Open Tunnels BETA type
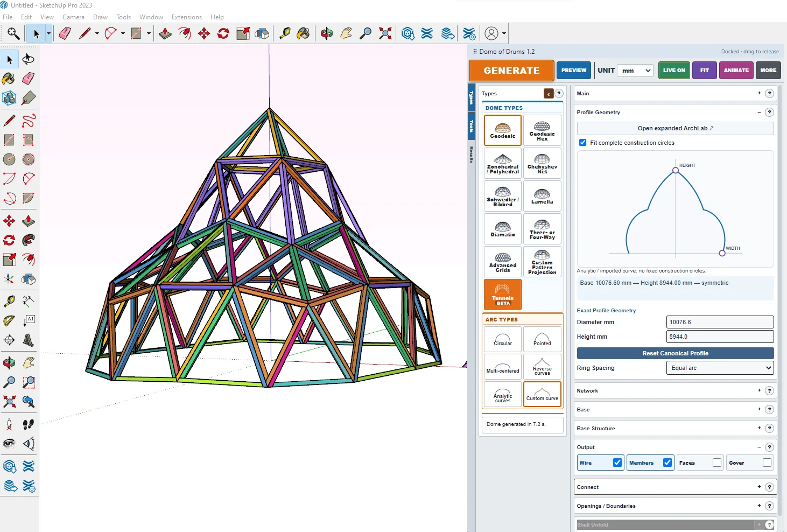The width and height of the screenshot is (787, 532). pyautogui.click(x=503, y=294)
